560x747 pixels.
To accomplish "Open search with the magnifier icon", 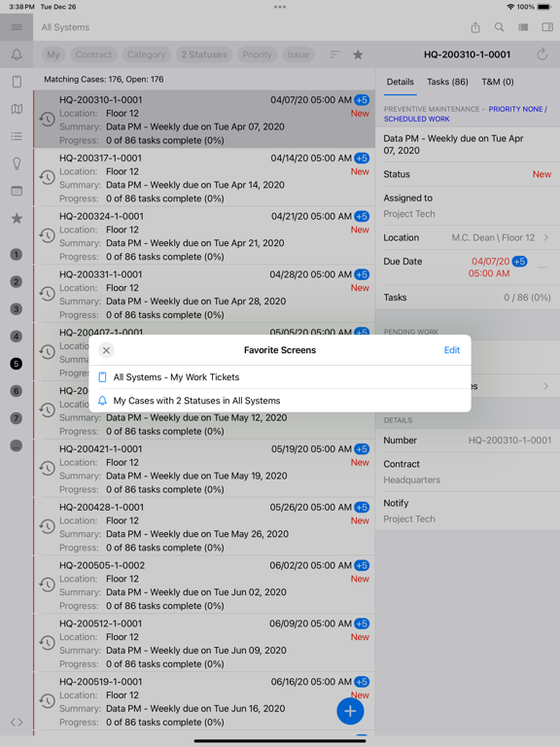I will pyautogui.click(x=499, y=27).
